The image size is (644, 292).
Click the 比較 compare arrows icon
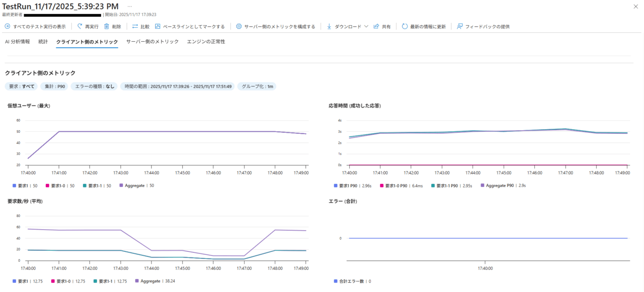pos(135,26)
